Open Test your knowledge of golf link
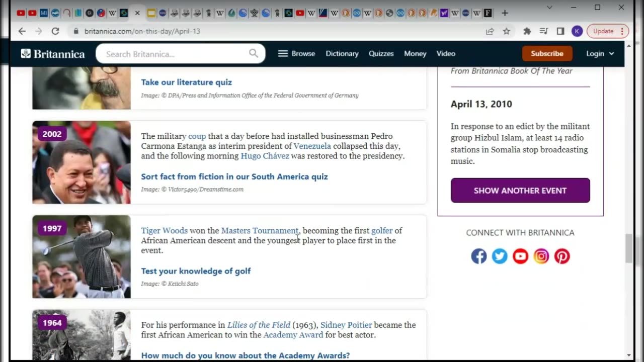The image size is (644, 362). [196, 271]
